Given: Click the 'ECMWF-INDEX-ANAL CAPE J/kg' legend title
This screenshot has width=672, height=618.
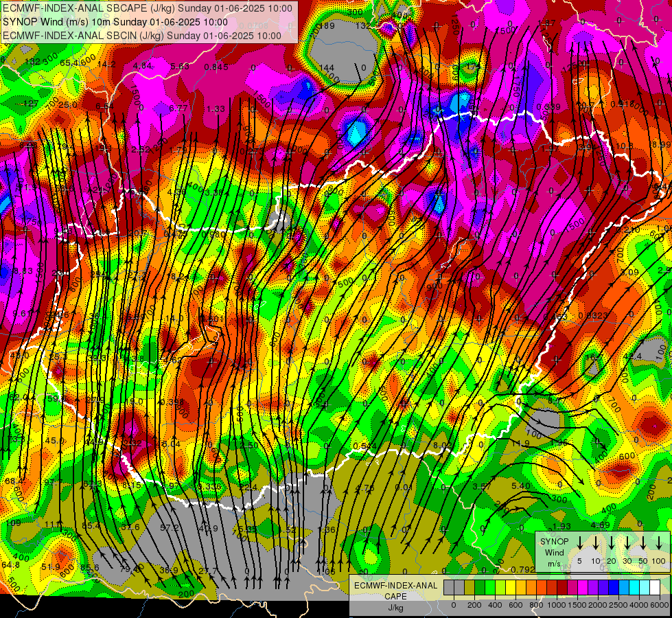Looking at the screenshot, I should [395, 596].
